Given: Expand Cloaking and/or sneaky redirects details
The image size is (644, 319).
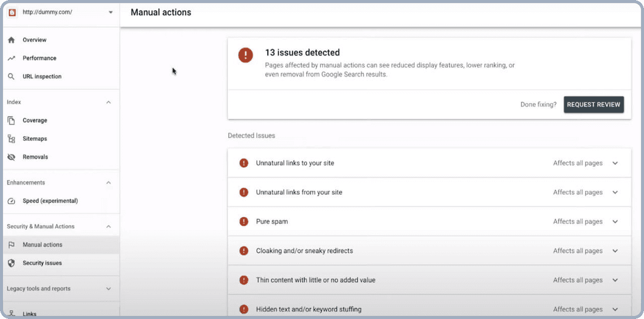Looking at the screenshot, I should pos(615,251).
